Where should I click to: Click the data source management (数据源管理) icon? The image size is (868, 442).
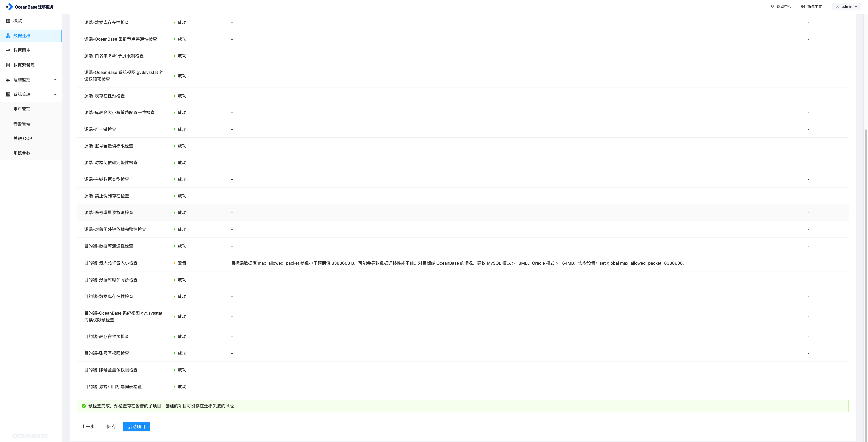click(8, 65)
